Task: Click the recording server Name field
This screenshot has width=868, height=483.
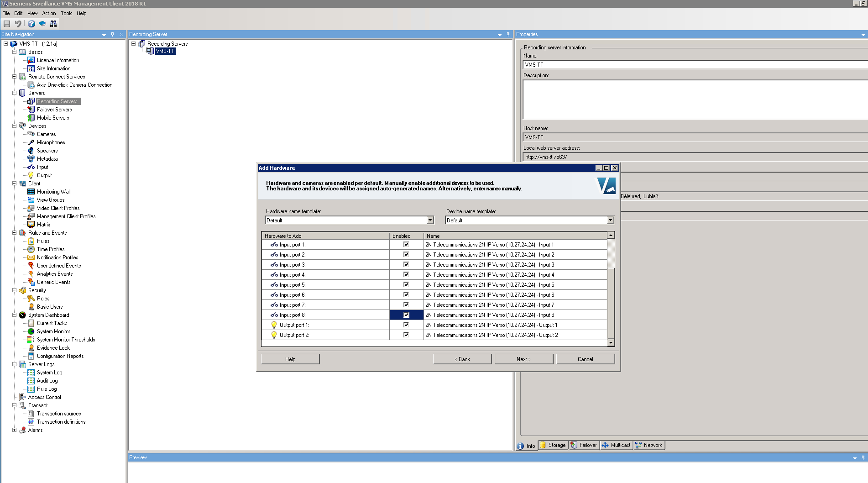Action: pyautogui.click(x=694, y=65)
